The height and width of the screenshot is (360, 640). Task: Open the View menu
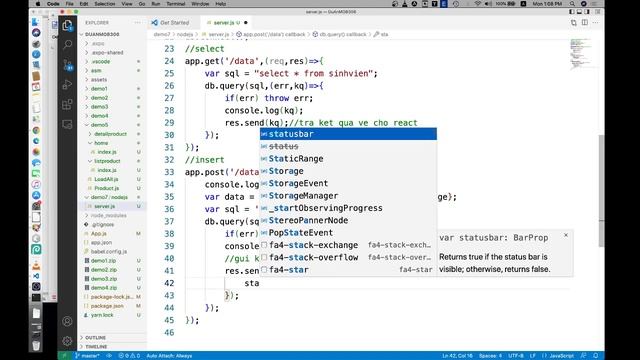pos(127,4)
